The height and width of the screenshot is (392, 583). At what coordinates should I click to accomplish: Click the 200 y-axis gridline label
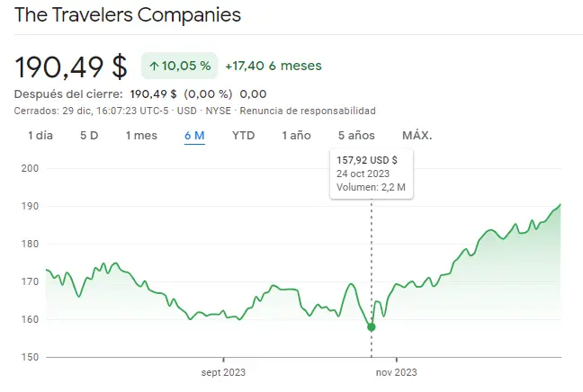click(x=30, y=169)
